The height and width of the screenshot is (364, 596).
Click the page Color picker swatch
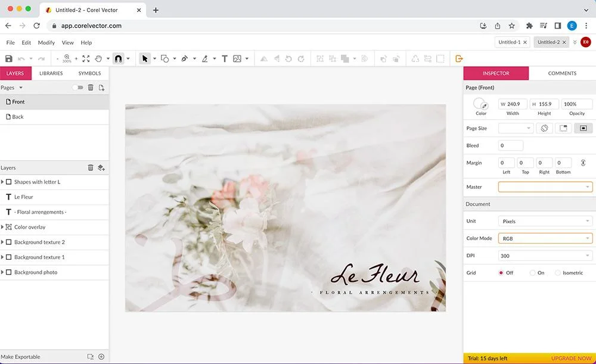tap(480, 105)
